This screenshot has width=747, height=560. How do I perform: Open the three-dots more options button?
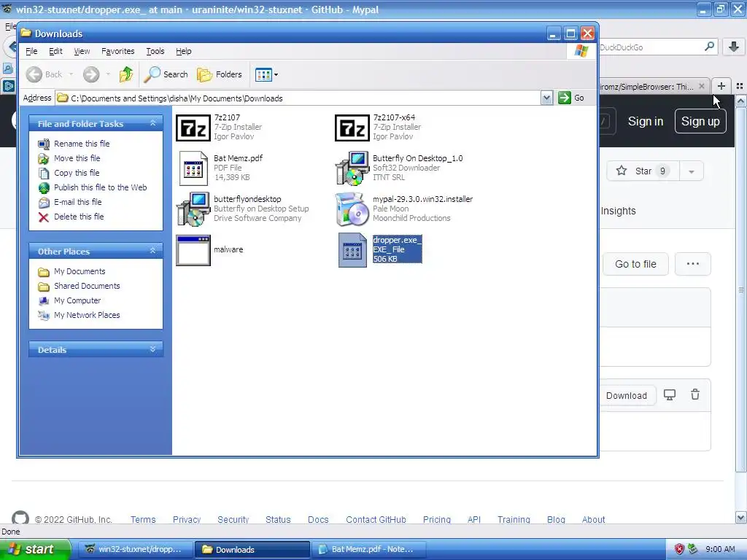693,264
